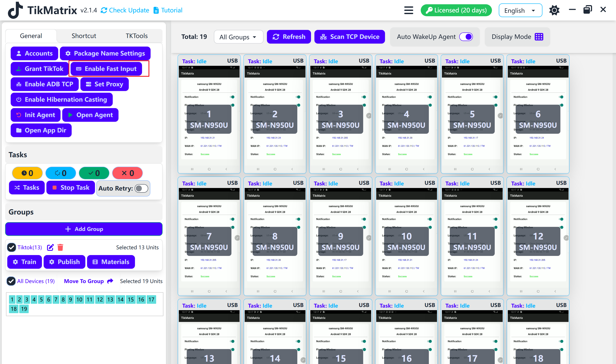
Task: Open the Tutorial link
Action: tap(168, 10)
